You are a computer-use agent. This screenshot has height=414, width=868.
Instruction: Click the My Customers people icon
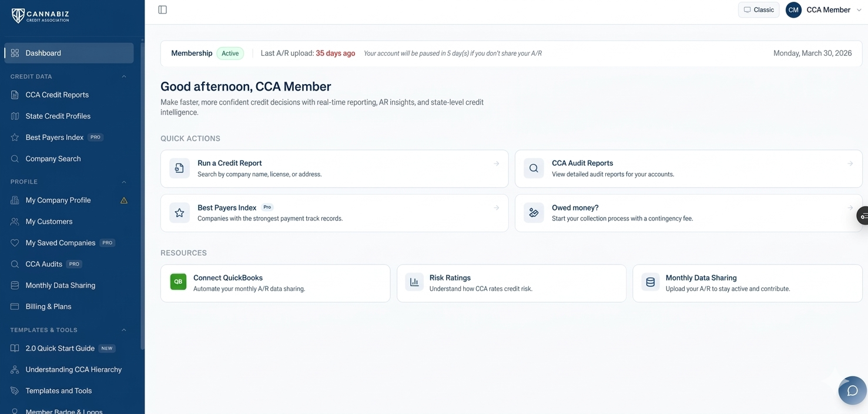[15, 222]
